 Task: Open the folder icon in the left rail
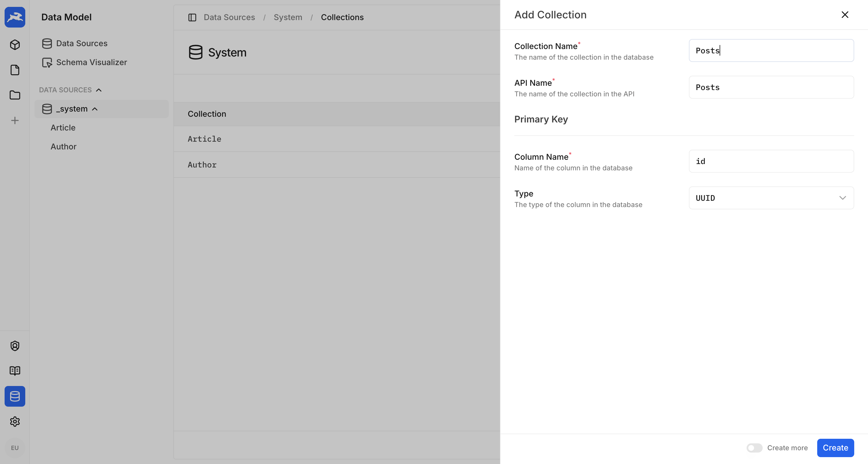pyautogui.click(x=15, y=95)
